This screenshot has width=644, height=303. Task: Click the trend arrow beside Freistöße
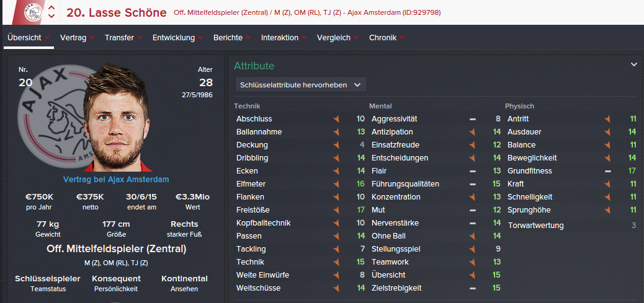(x=337, y=210)
